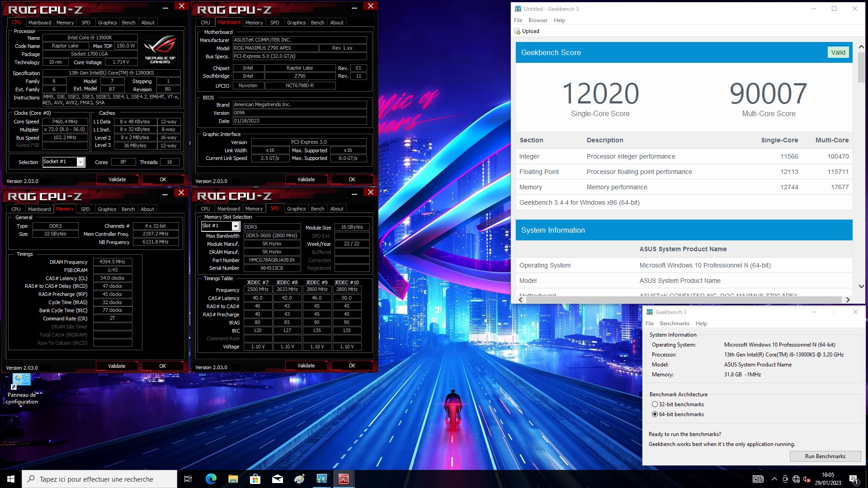Open Microsoft Store from the taskbar
The width and height of the screenshot is (868, 488).
(255, 479)
